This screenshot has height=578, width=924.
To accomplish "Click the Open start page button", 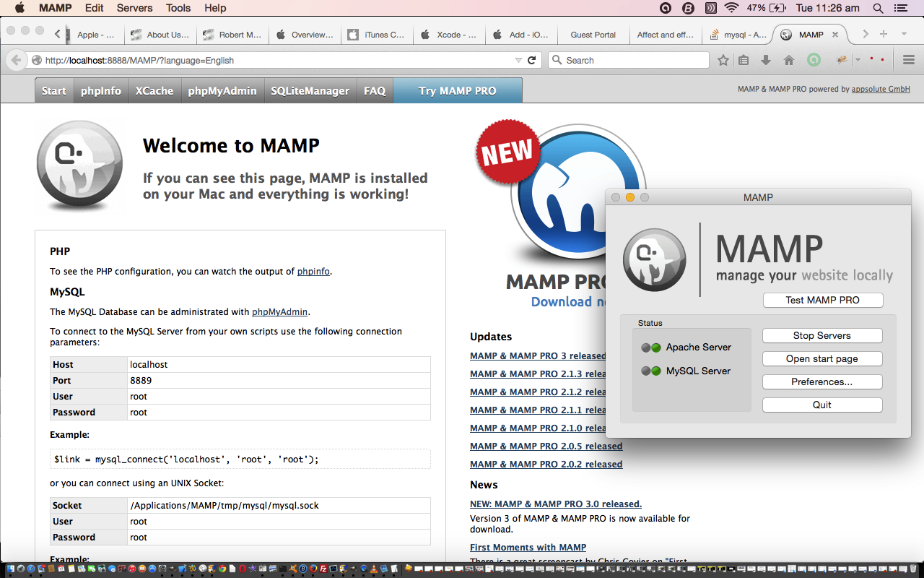I will [x=822, y=359].
